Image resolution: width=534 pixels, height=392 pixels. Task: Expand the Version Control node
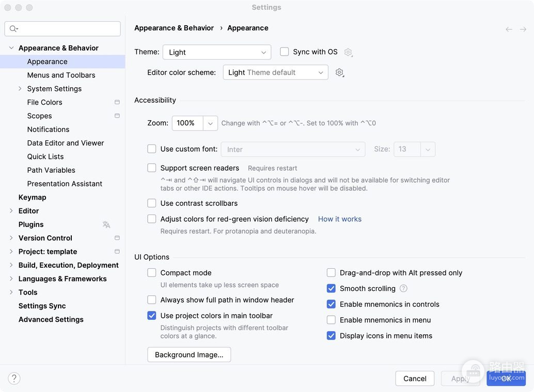pos(11,238)
